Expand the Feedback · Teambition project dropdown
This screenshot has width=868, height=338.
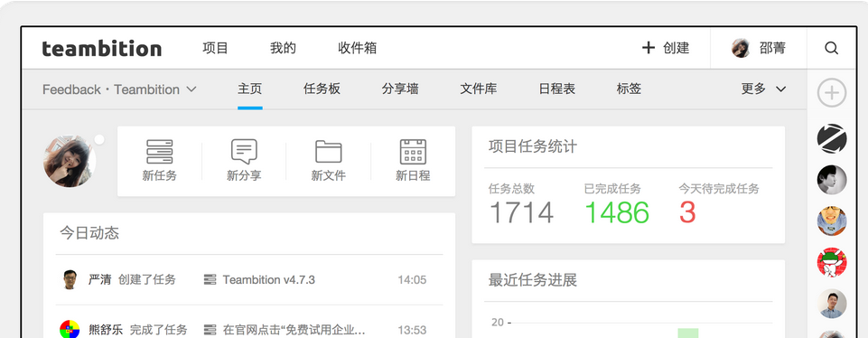(119, 89)
